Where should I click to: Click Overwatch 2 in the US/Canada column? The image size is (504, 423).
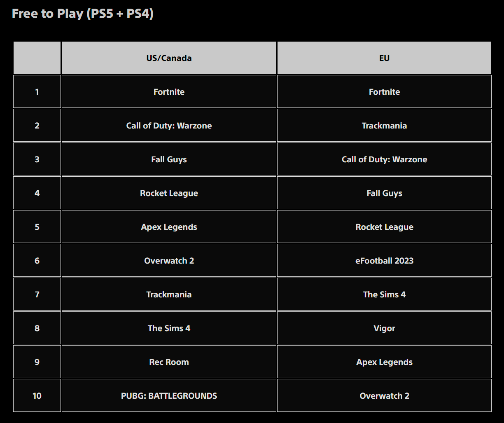169,260
